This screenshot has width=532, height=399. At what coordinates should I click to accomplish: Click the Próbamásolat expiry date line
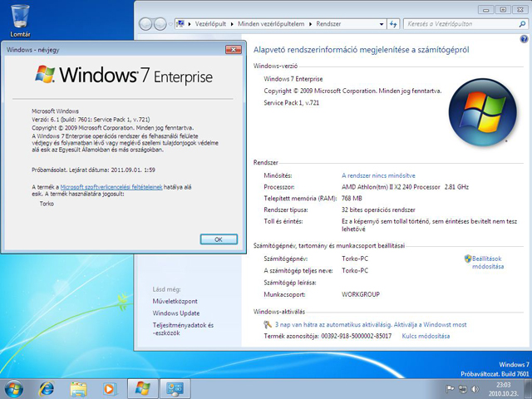point(93,170)
